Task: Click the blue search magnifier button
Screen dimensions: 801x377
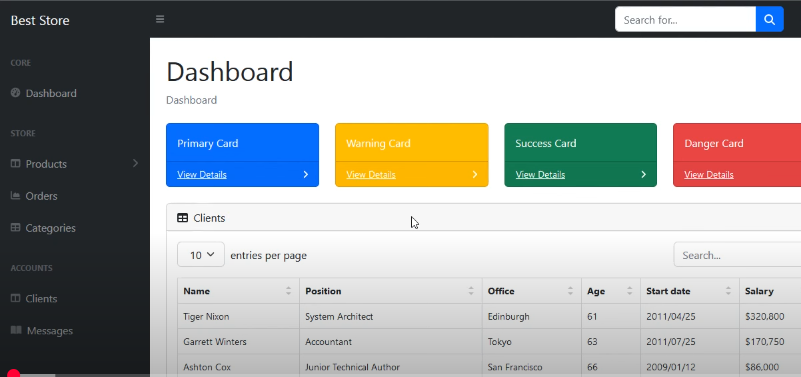Action: coord(769,19)
